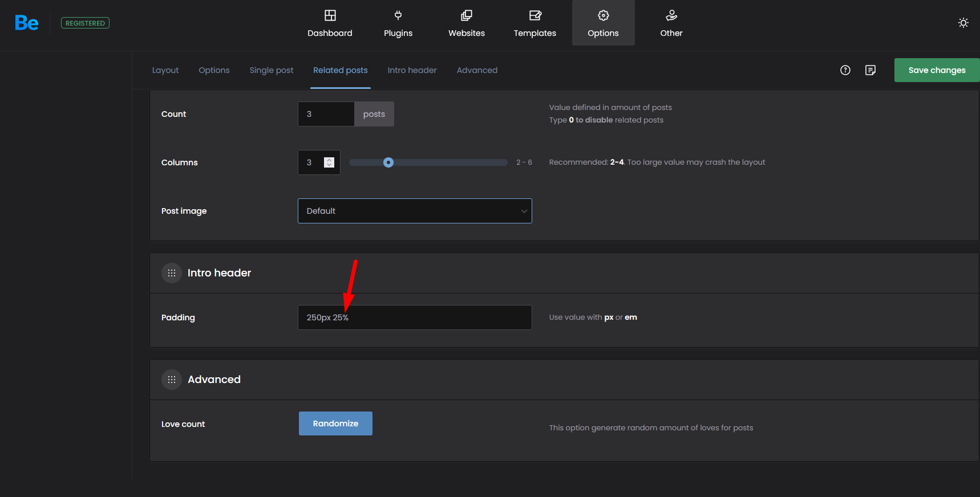Select the Related posts tab
Image resolution: width=980 pixels, height=497 pixels.
(x=341, y=70)
